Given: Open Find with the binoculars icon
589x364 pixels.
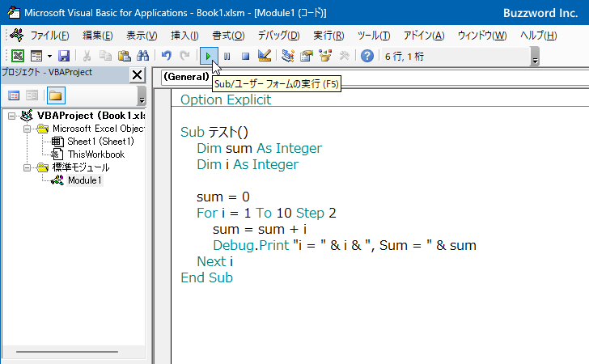Looking at the screenshot, I should pyautogui.click(x=142, y=56).
